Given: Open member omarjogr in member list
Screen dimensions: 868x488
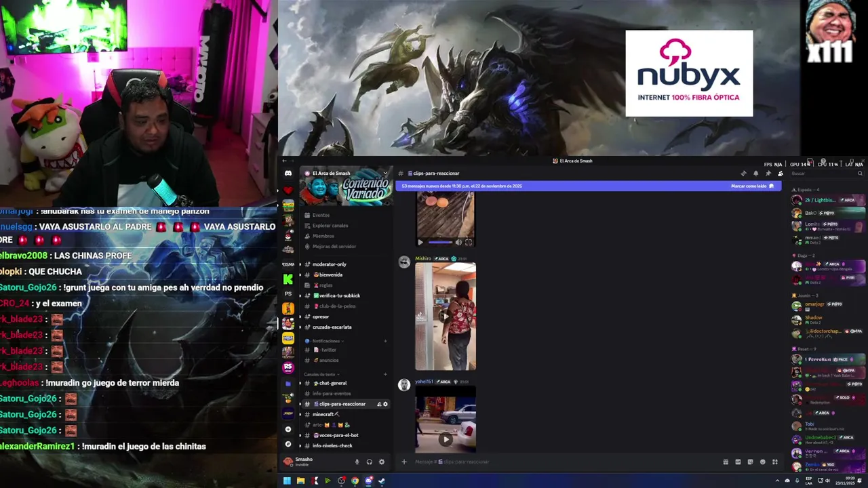Looking at the screenshot, I should (x=829, y=306).
